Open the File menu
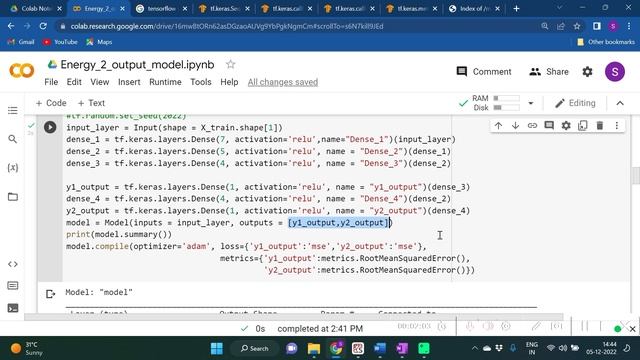This screenshot has width=640, height=360. (51, 82)
